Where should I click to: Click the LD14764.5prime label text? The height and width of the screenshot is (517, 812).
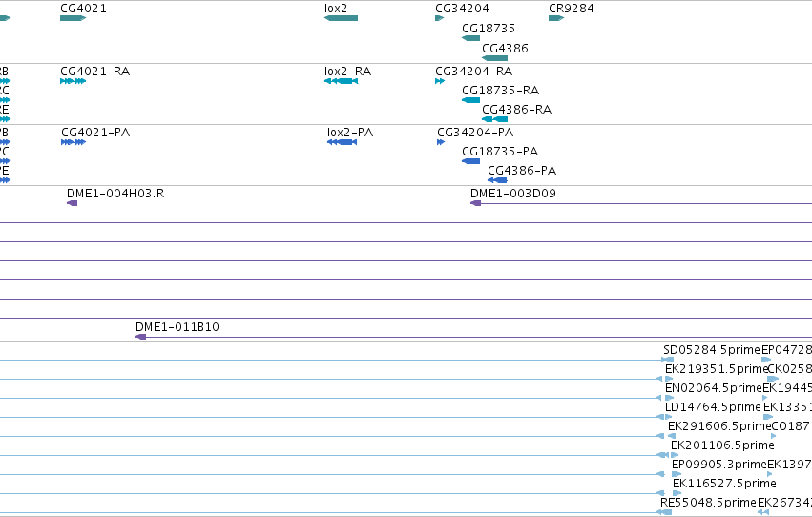coord(713,407)
